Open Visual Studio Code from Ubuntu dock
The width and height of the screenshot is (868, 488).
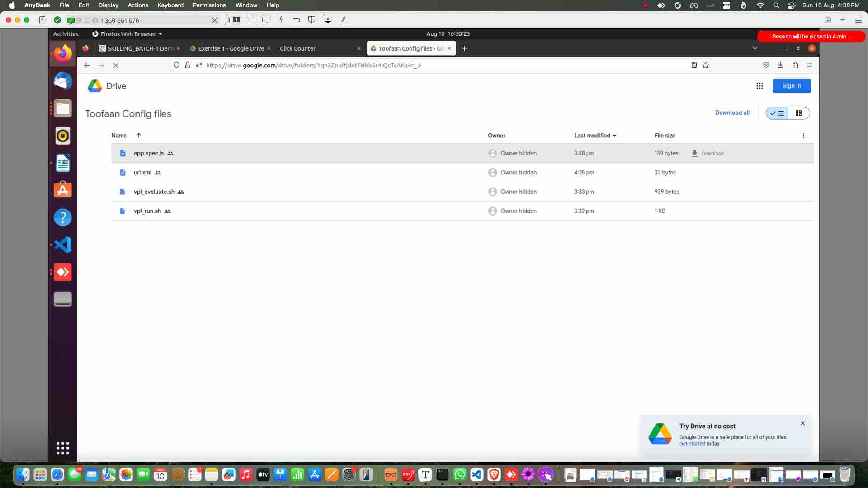click(63, 245)
